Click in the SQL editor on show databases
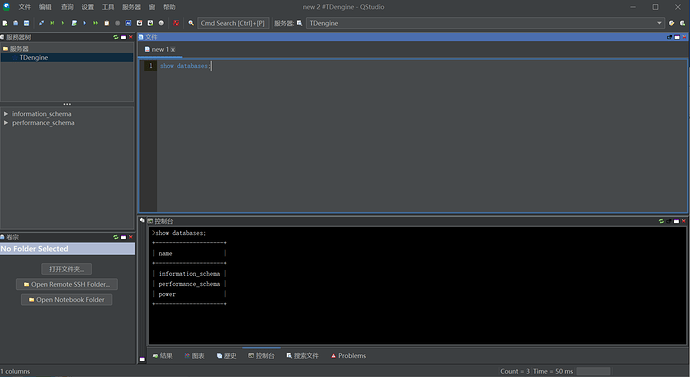This screenshot has width=690, height=377. 185,66
